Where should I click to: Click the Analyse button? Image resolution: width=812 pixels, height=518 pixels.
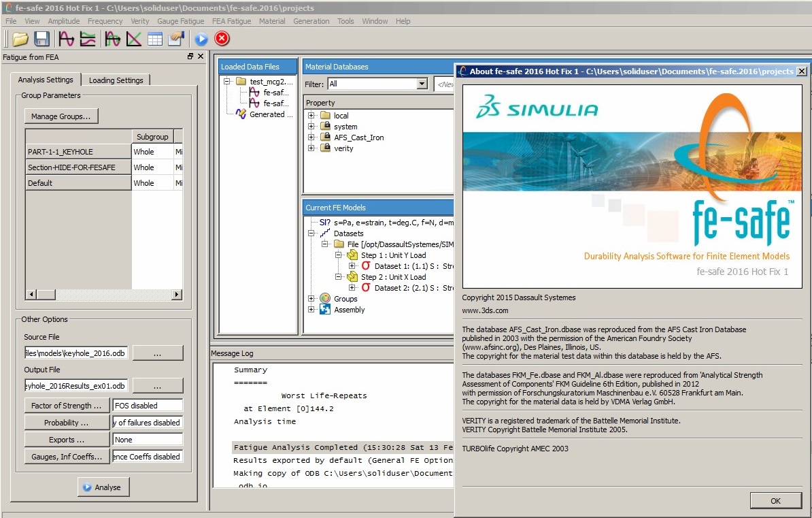pyautogui.click(x=103, y=487)
